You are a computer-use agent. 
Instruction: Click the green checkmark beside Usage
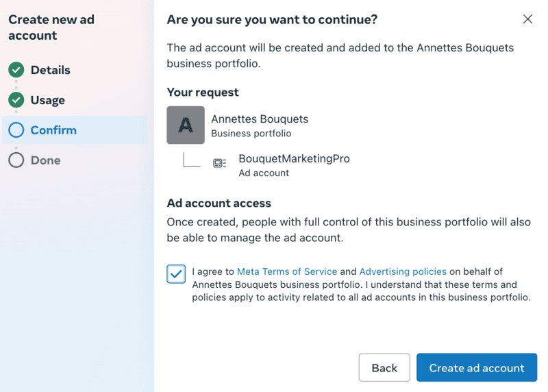pyautogui.click(x=16, y=100)
